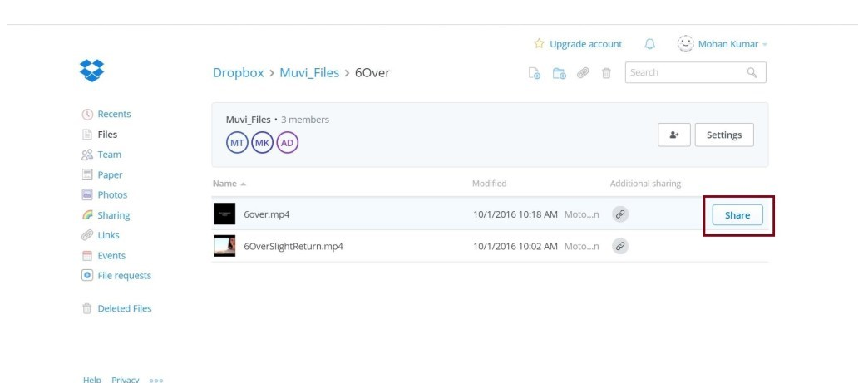The image size is (868, 383).
Task: Click the upload file toolbar icon
Action: click(535, 73)
